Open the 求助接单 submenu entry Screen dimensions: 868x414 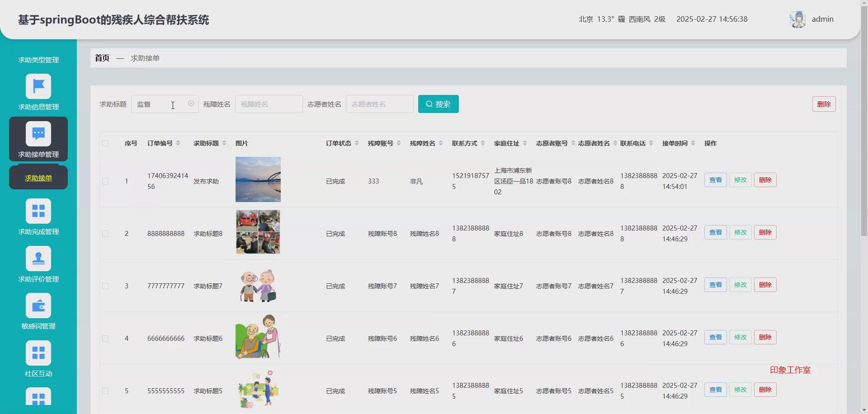[x=38, y=178]
